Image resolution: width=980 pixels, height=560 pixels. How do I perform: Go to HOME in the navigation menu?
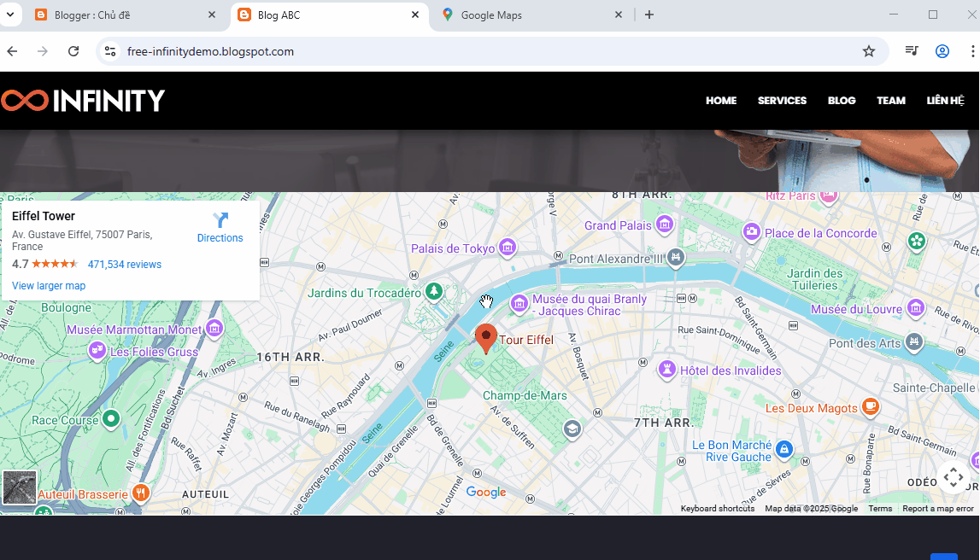pyautogui.click(x=721, y=101)
